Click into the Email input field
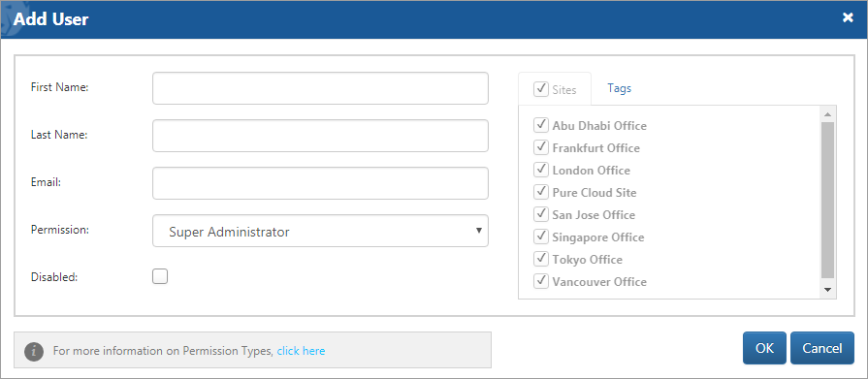Screen dimensions: 868x379 [x=320, y=183]
